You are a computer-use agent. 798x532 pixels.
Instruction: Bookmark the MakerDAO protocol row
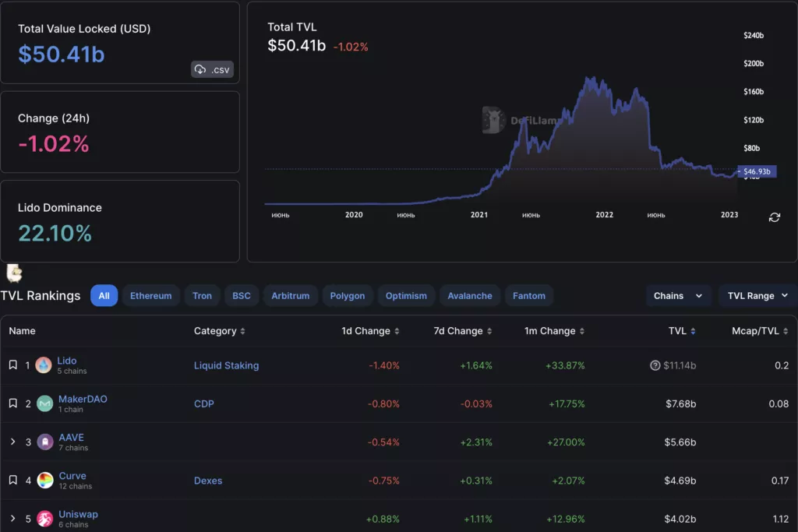12,403
